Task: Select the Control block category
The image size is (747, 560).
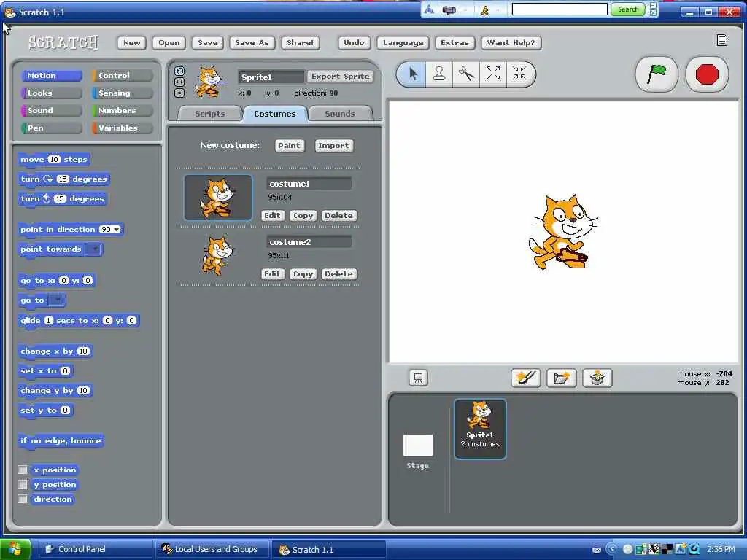Action: point(123,76)
